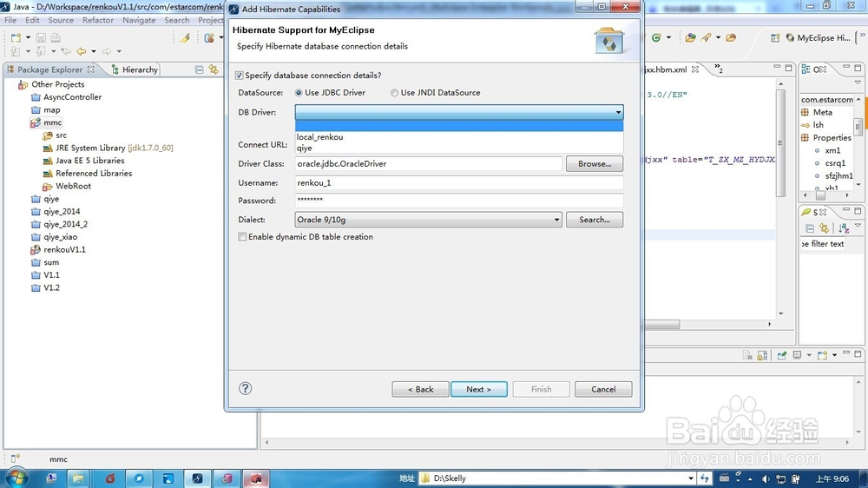Open the File menu
This screenshot has width=868, height=488.
tap(10, 20)
